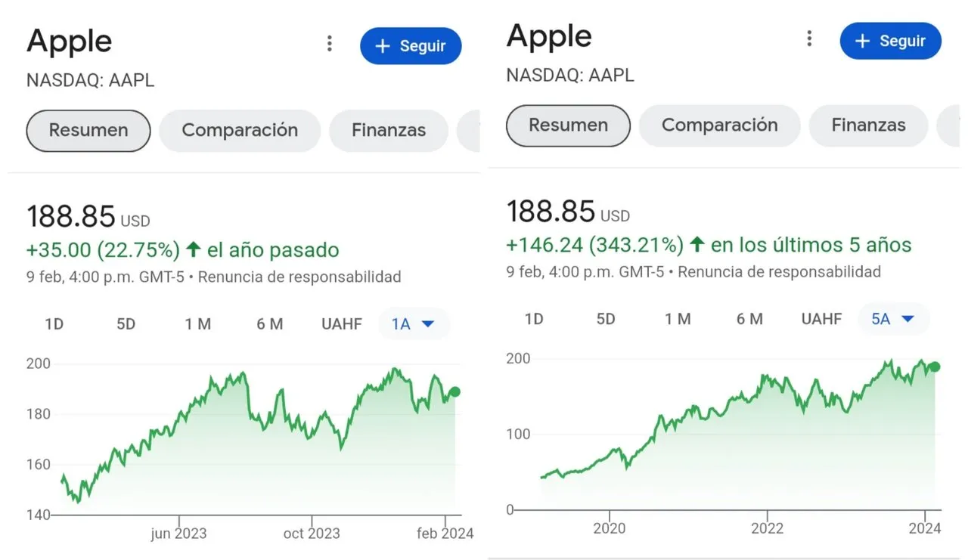This screenshot has height=560, width=968.
Task: Open left Renuncia de responsabilidad link
Action: point(299,277)
